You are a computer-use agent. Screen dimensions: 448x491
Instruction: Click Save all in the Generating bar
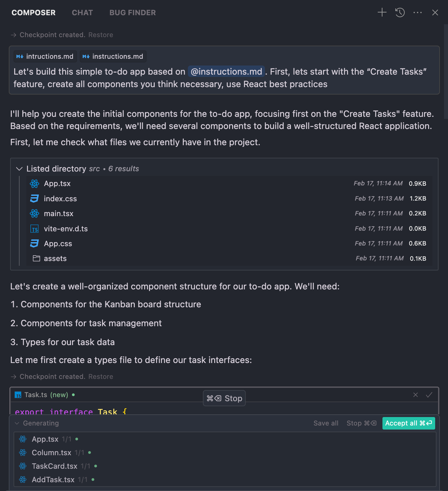coord(325,423)
